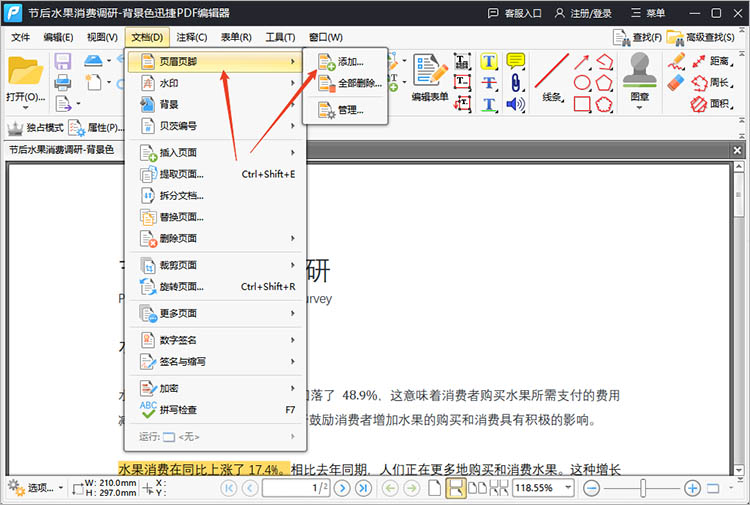Select the Underline text tool
The image size is (750, 505).
489,104
